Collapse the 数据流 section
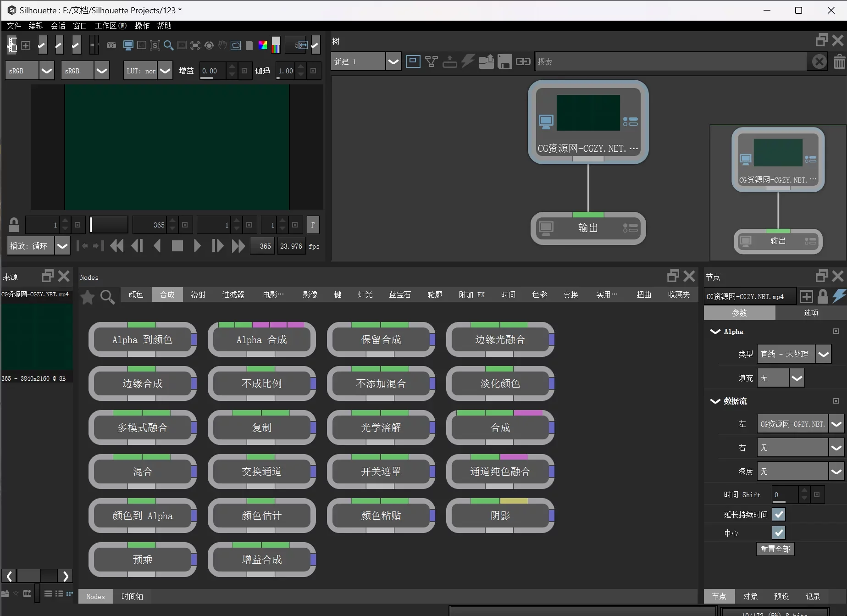The height and width of the screenshot is (616, 847). [x=715, y=401]
